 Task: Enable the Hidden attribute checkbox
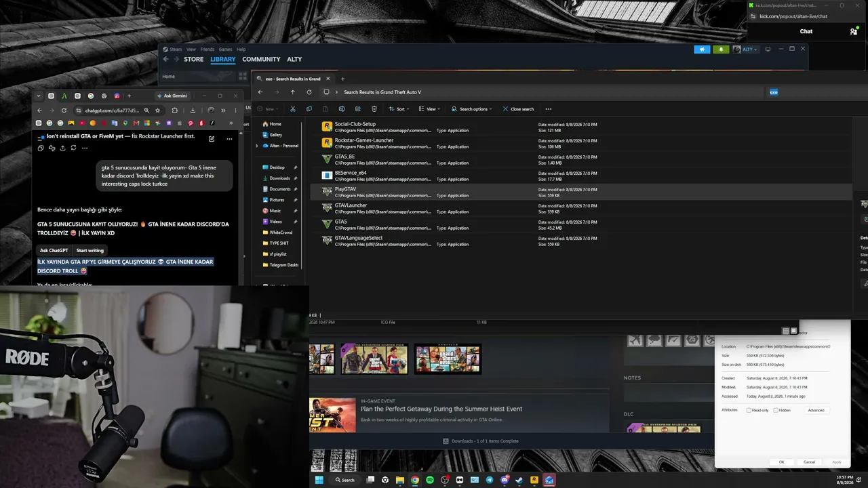(776, 410)
